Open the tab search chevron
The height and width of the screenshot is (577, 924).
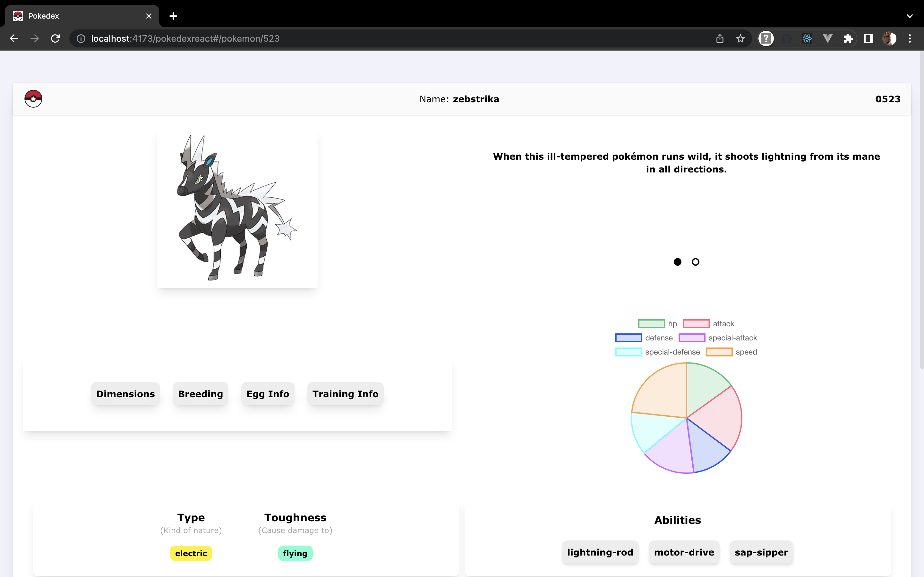pos(910,16)
